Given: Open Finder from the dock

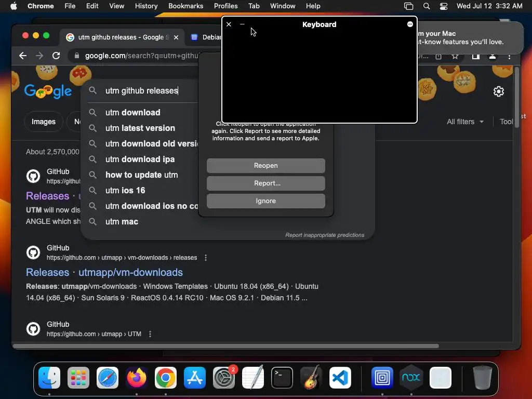Looking at the screenshot, I should pos(49,377).
